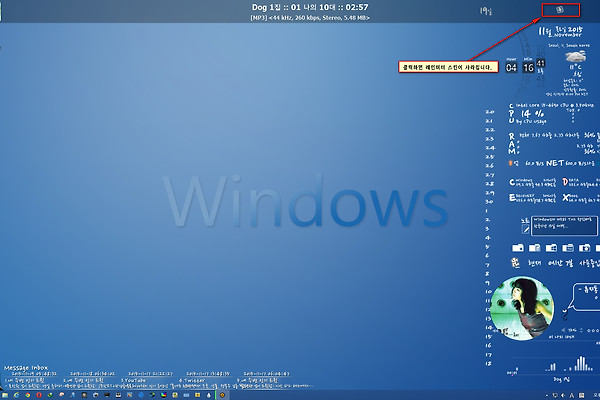Open File Explorer from the taskbar
The width and height of the screenshot is (600, 400).
pos(5,395)
